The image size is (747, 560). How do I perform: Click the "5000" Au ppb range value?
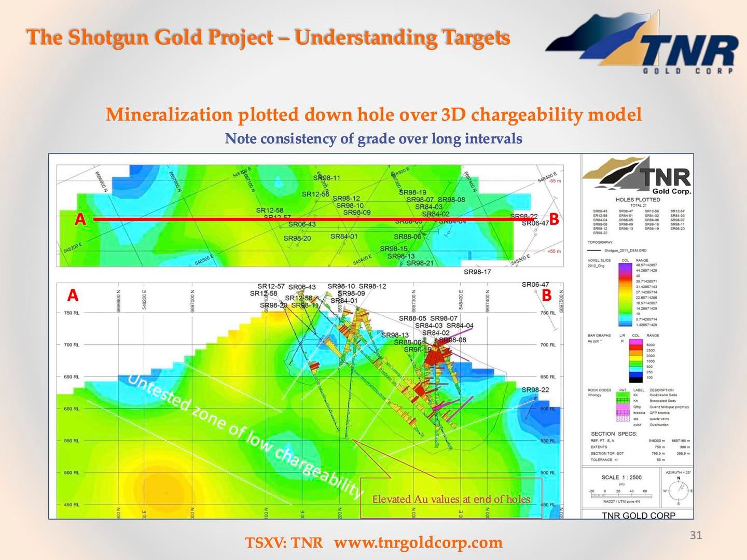coord(651,345)
